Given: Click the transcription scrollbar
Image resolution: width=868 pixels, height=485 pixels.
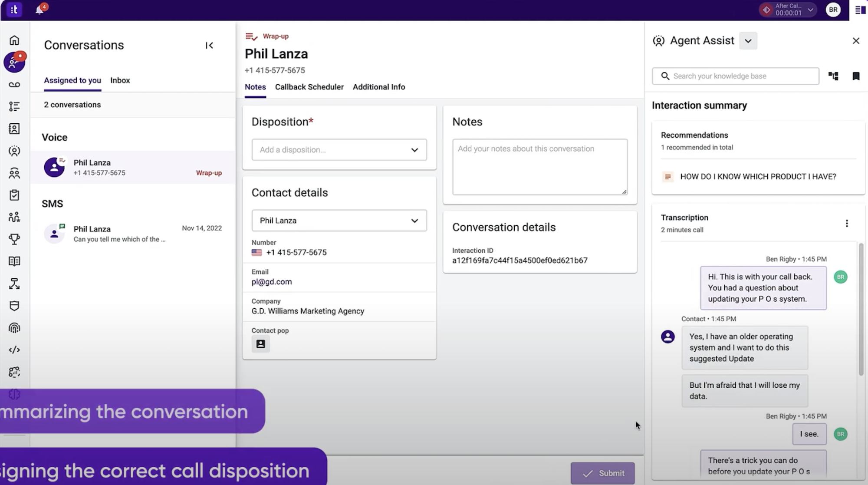Looking at the screenshot, I should point(861,309).
